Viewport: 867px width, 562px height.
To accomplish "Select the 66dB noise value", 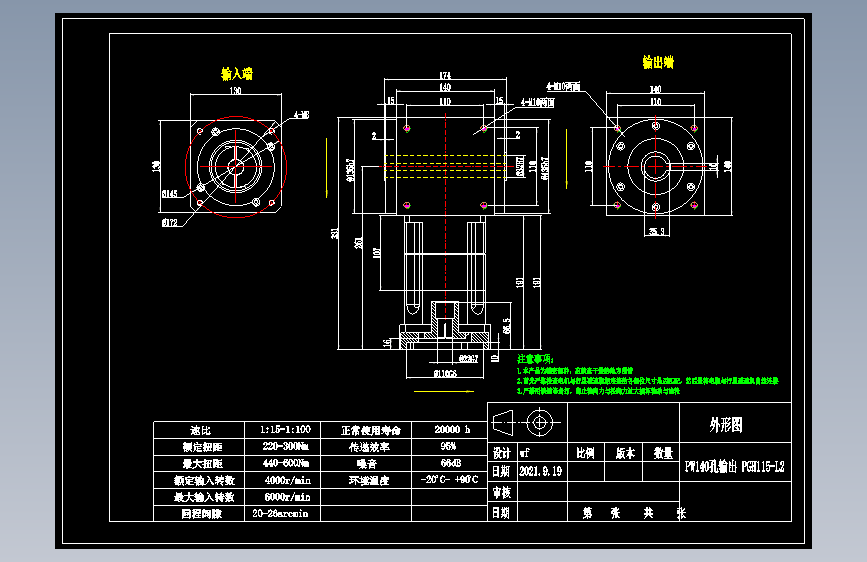I will pyautogui.click(x=451, y=463).
